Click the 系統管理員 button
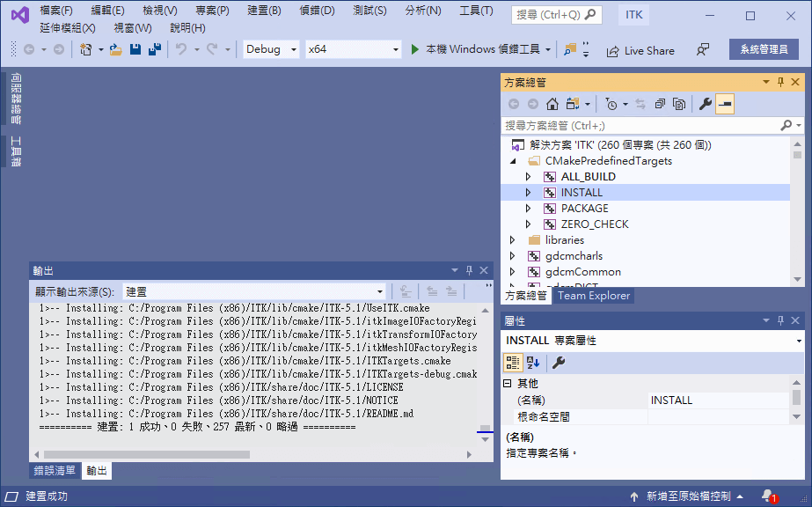The image size is (812, 507). tap(764, 49)
